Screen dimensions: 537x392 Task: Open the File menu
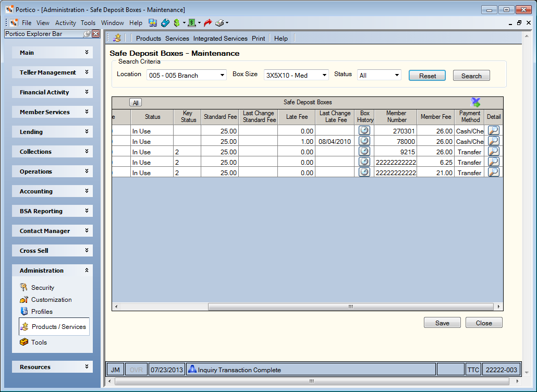27,23
